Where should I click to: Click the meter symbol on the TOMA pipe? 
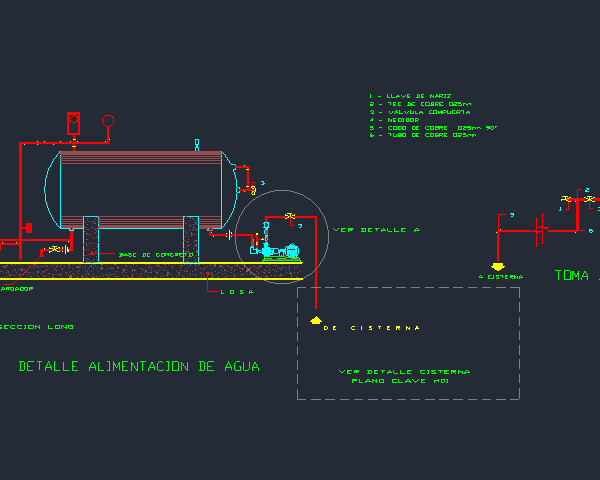(540, 230)
